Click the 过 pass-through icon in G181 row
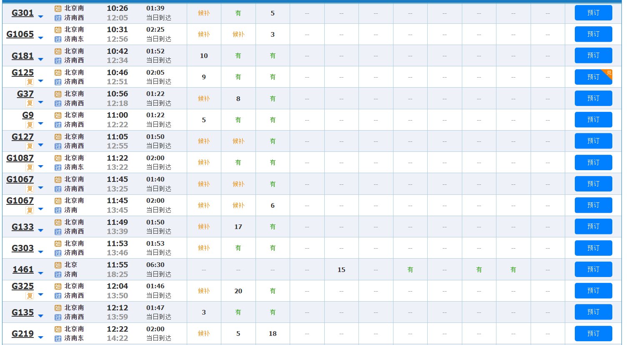 (x=58, y=60)
